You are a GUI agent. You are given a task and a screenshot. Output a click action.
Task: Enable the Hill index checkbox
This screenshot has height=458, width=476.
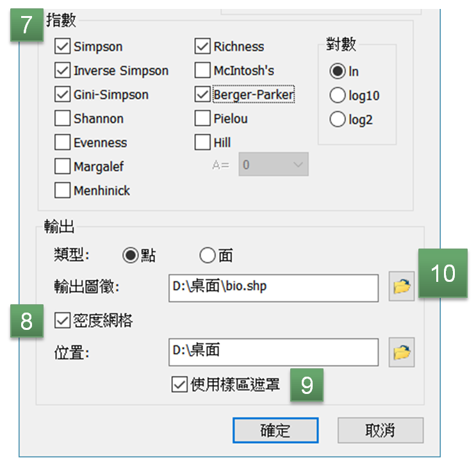pos(202,142)
